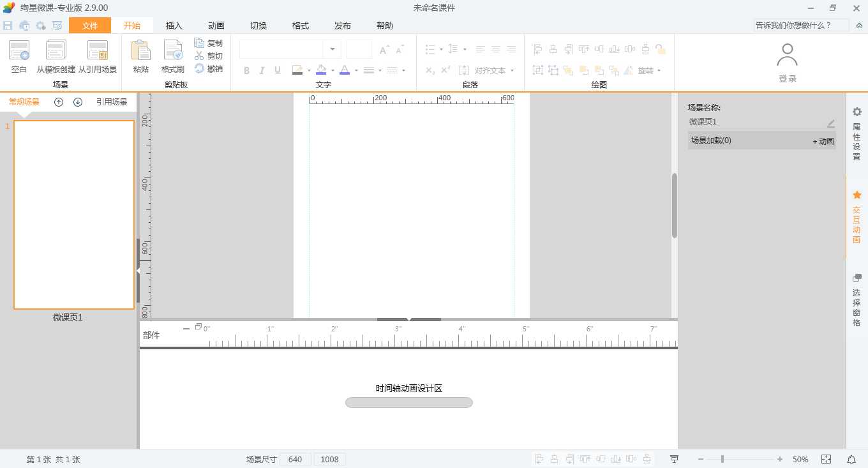Screen dimensions: 868x468
Task: Move scene down with down-arrow icon
Action: pos(78,102)
